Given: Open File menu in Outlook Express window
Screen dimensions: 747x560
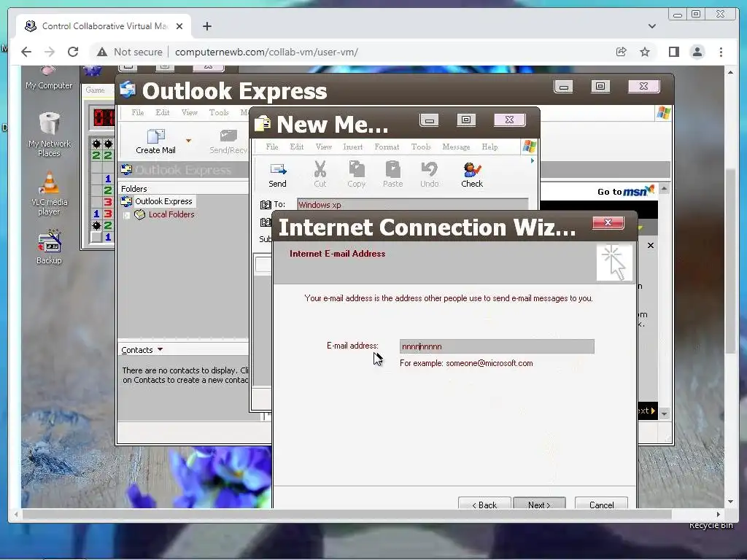Looking at the screenshot, I should coord(138,112).
